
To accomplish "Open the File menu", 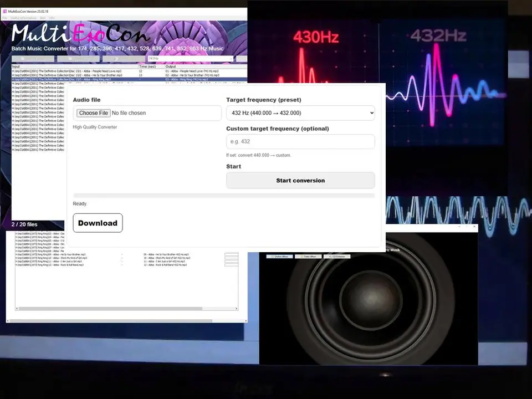I will point(4,18).
